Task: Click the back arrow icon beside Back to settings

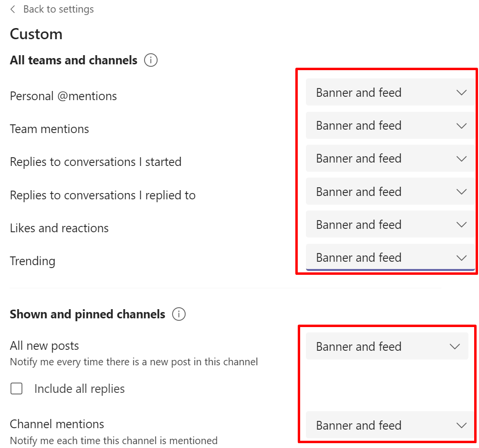Action: click(x=13, y=9)
